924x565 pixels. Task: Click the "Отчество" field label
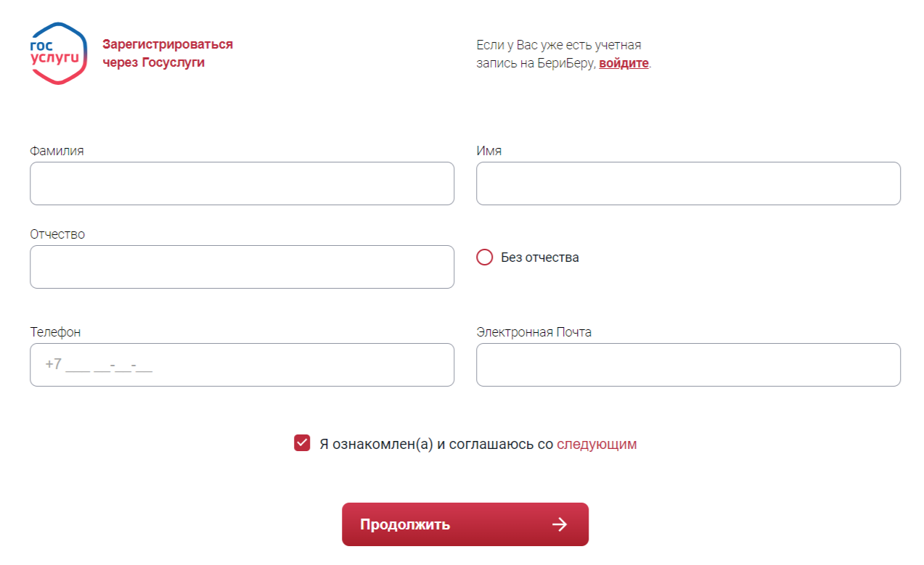tap(57, 234)
